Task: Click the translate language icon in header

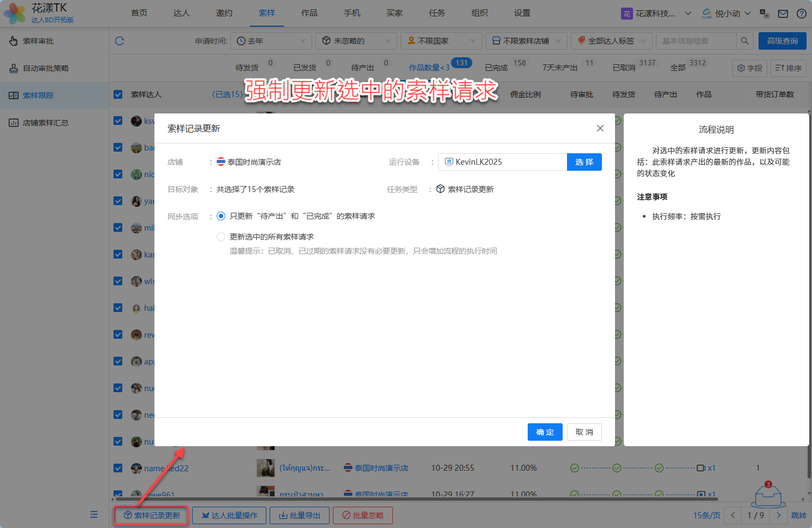Action: coord(765,14)
